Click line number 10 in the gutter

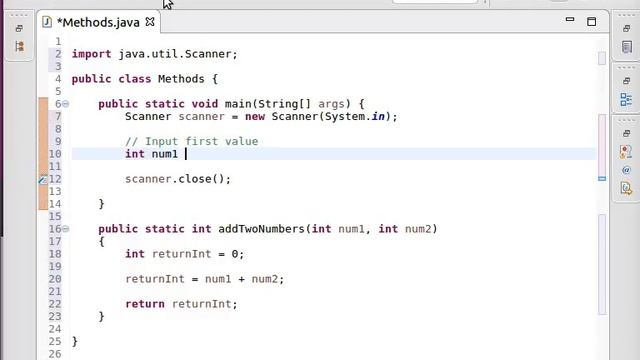tap(55, 154)
